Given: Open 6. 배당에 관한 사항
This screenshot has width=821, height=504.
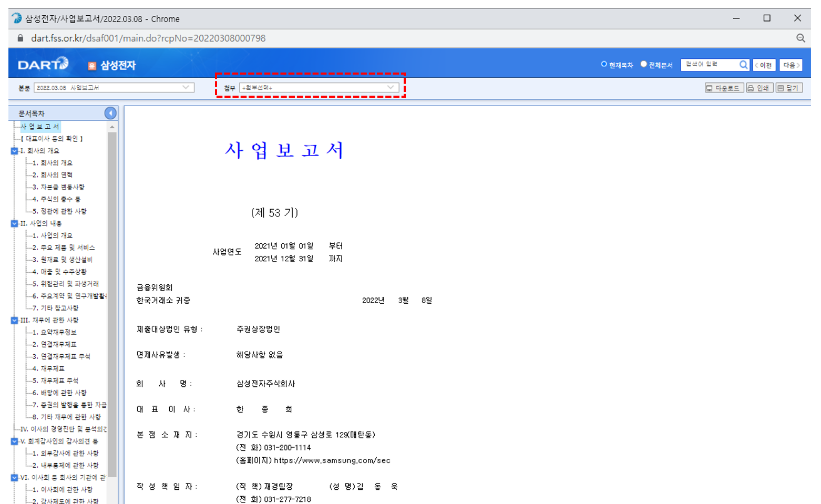Looking at the screenshot, I should coord(59,393).
